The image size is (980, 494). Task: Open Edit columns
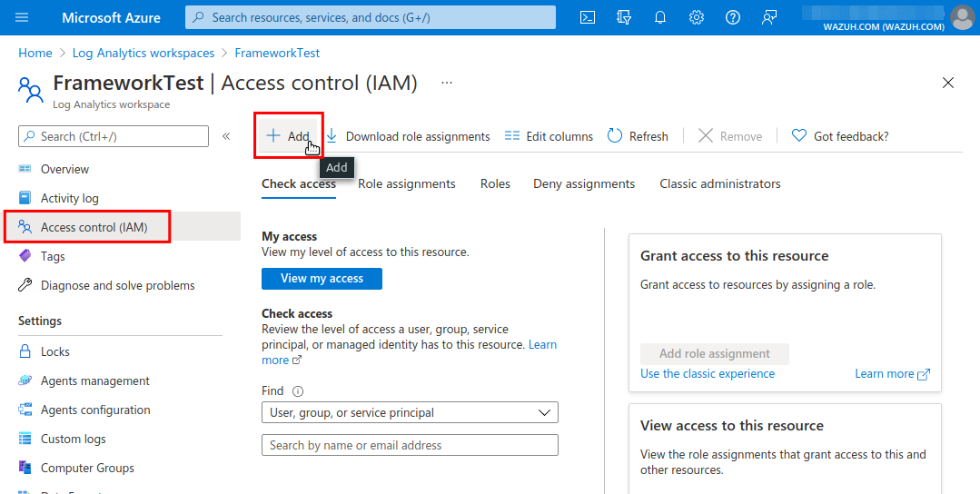coord(549,136)
